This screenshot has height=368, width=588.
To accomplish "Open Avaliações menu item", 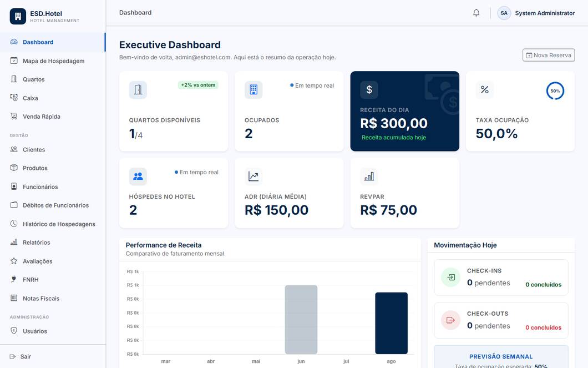I will [53, 261].
